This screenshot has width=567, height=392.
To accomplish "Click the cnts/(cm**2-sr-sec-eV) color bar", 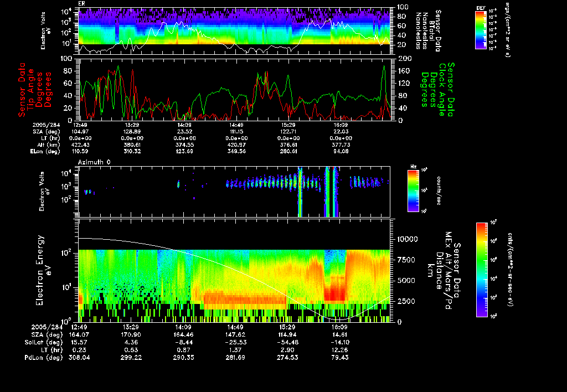I will (x=482, y=270).
